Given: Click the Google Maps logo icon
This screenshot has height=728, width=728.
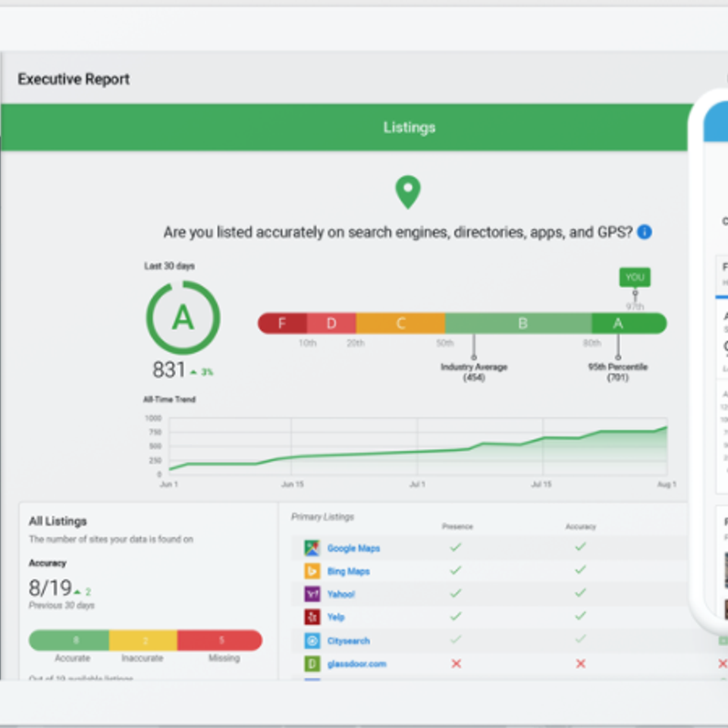Looking at the screenshot, I should [312, 548].
